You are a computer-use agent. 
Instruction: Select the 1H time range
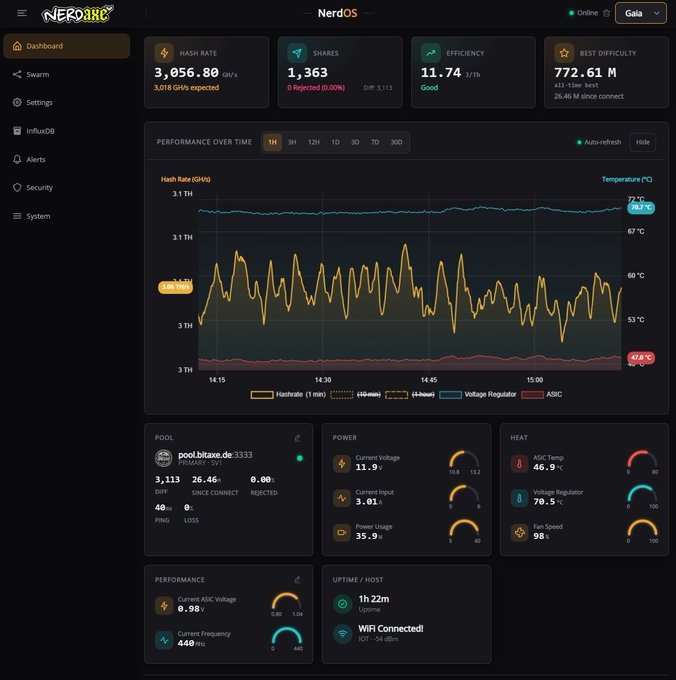pos(272,142)
